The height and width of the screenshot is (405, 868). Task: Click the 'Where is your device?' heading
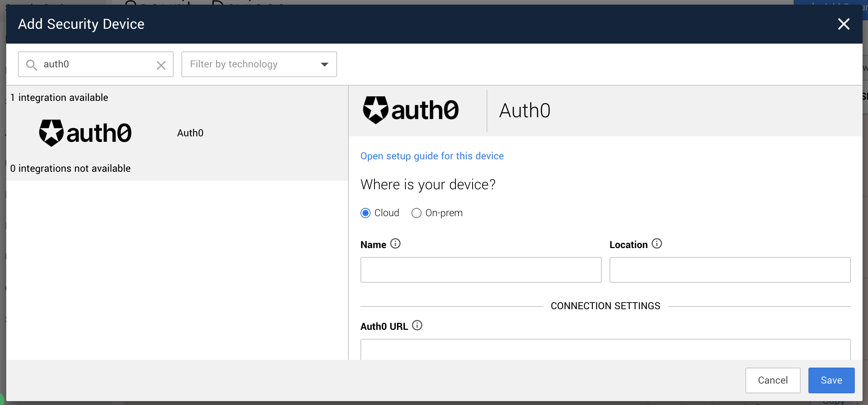(x=428, y=185)
